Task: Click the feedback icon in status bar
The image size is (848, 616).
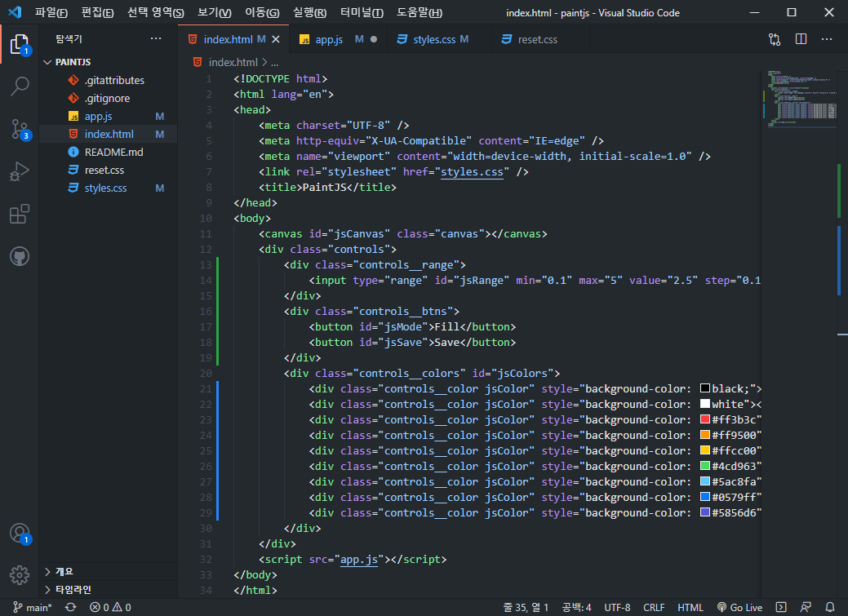Action: pyautogui.click(x=806, y=607)
